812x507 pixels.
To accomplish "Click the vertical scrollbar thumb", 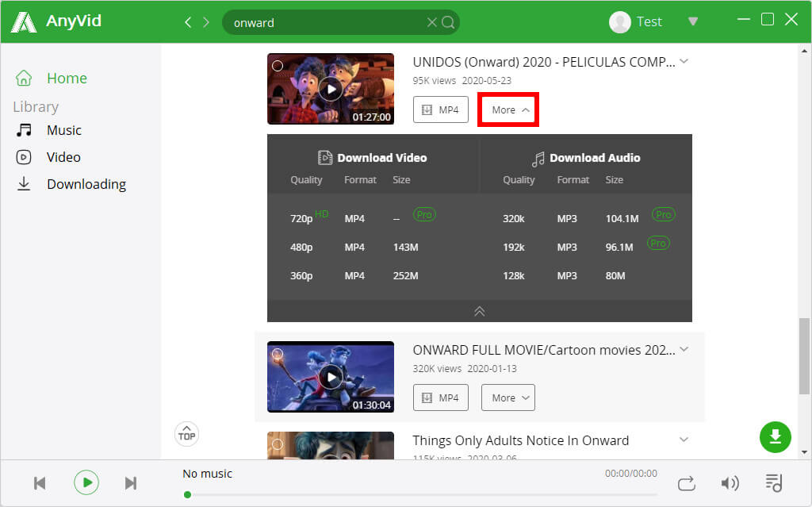I will click(804, 357).
